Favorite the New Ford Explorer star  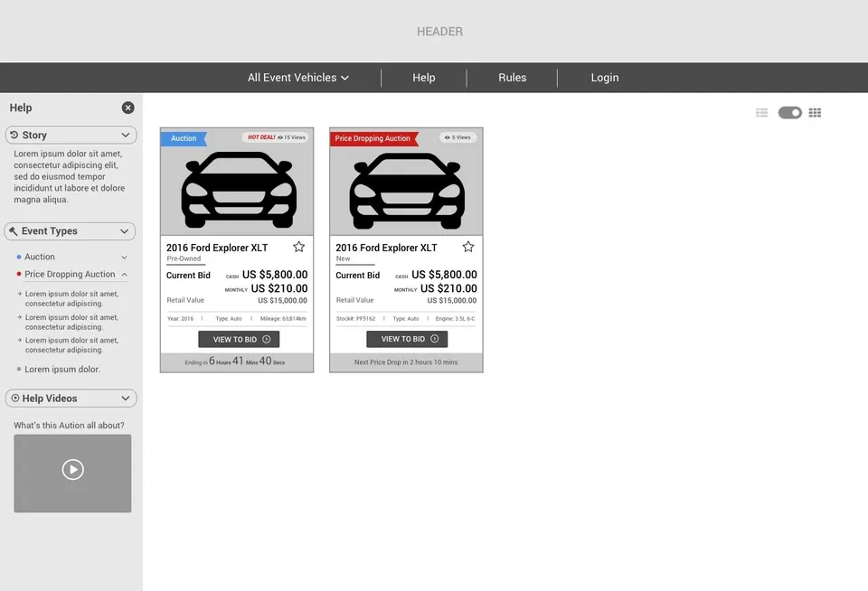[x=468, y=247]
